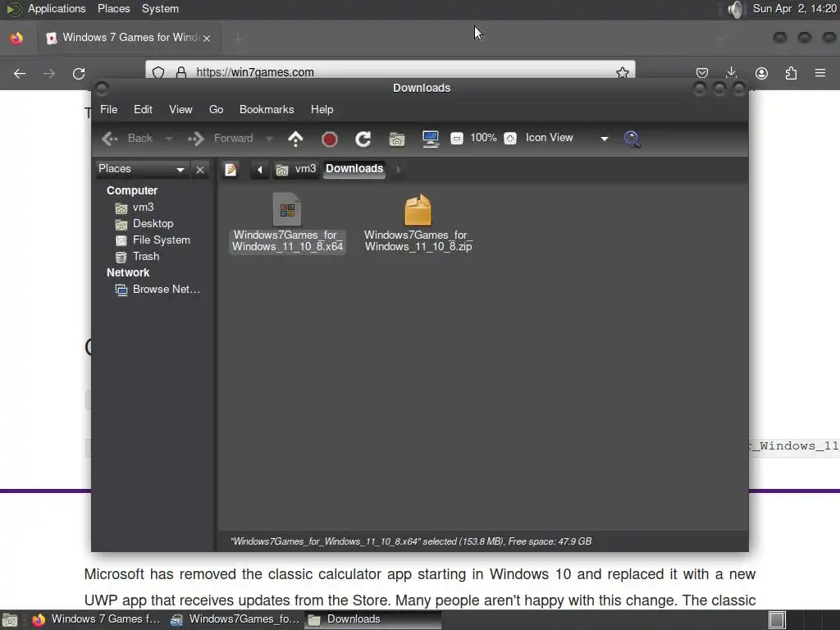Go to Home folder via toolbar
The image size is (840, 630).
(397, 139)
